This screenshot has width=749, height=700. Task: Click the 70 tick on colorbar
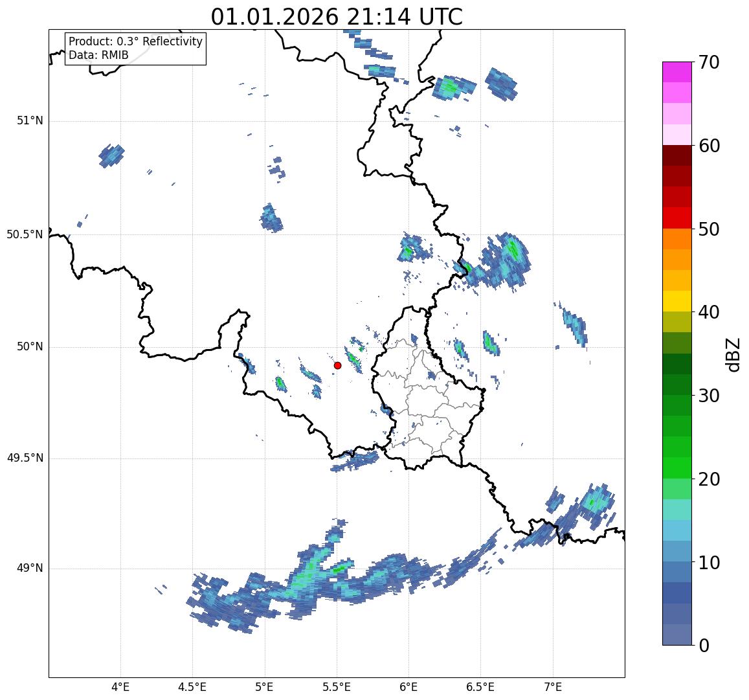click(709, 62)
